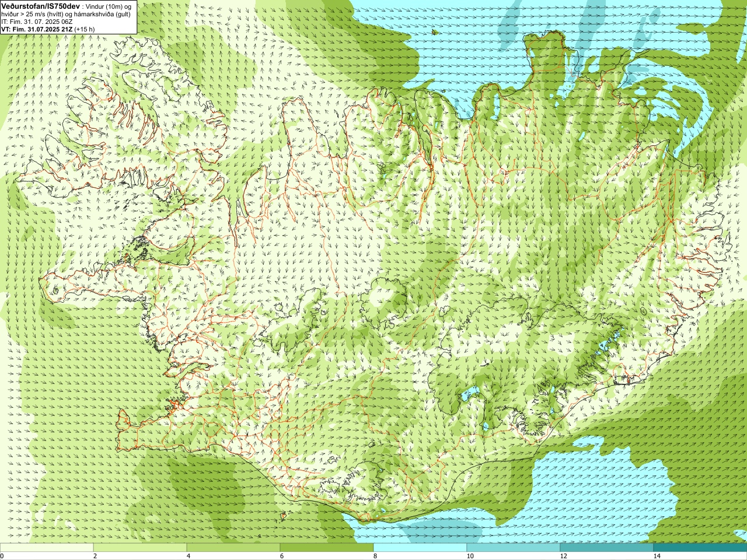Click the 4–6 m/s green legend swatch

pos(233,548)
